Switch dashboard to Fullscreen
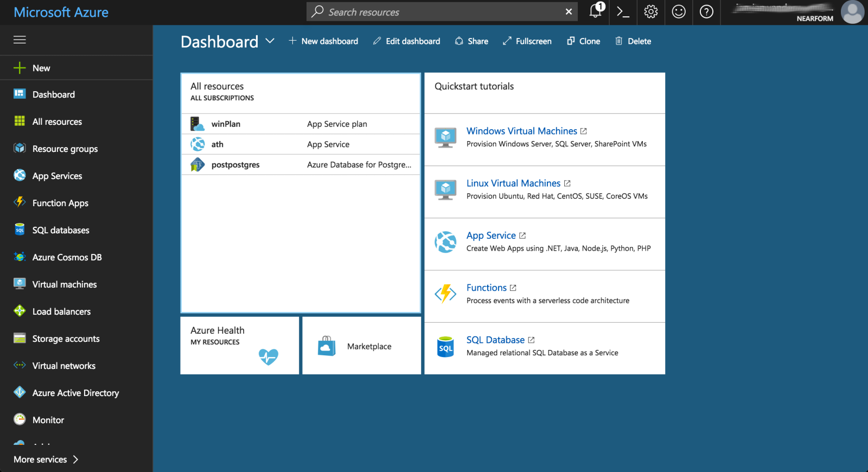 527,41
